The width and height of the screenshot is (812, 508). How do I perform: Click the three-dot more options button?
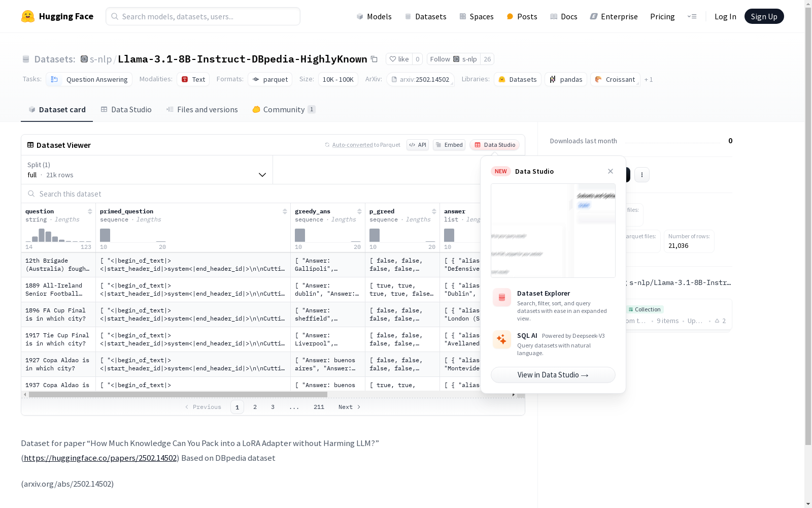point(642,175)
